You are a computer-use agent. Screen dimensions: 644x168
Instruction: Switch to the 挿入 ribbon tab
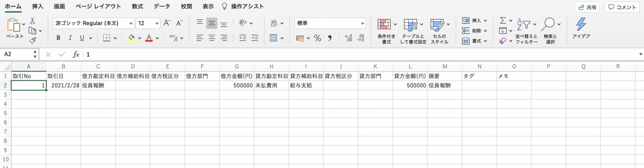pos(38,6)
